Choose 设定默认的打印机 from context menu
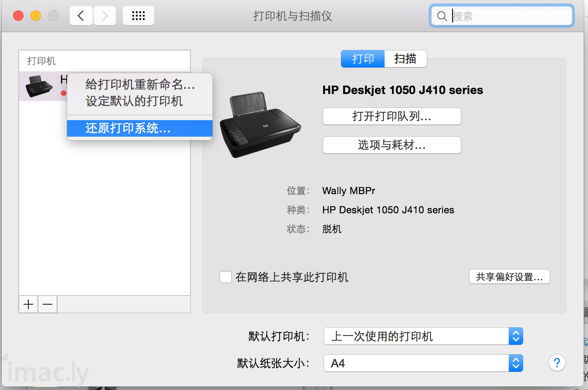This screenshot has height=390, width=588. pyautogui.click(x=140, y=101)
